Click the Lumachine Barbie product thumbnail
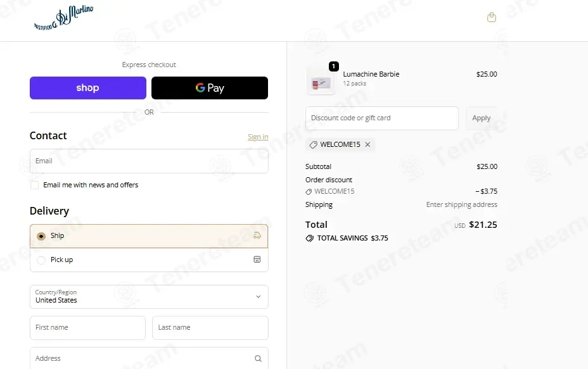 [321, 80]
